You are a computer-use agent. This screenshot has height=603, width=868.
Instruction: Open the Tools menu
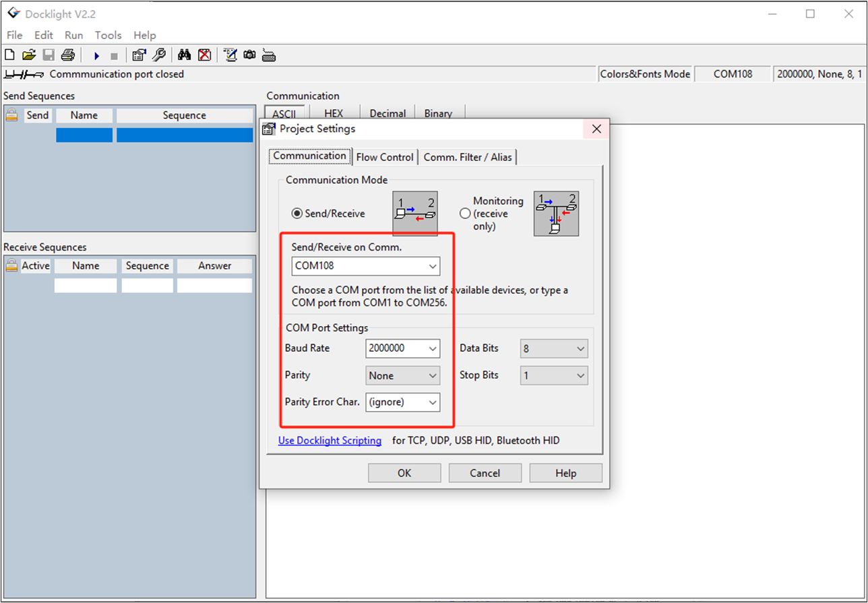(x=108, y=35)
